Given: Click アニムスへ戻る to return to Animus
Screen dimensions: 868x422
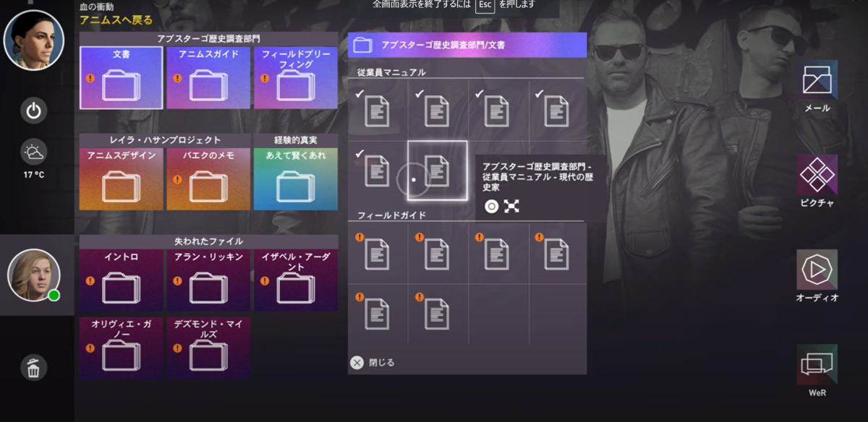Looking at the screenshot, I should tap(116, 20).
